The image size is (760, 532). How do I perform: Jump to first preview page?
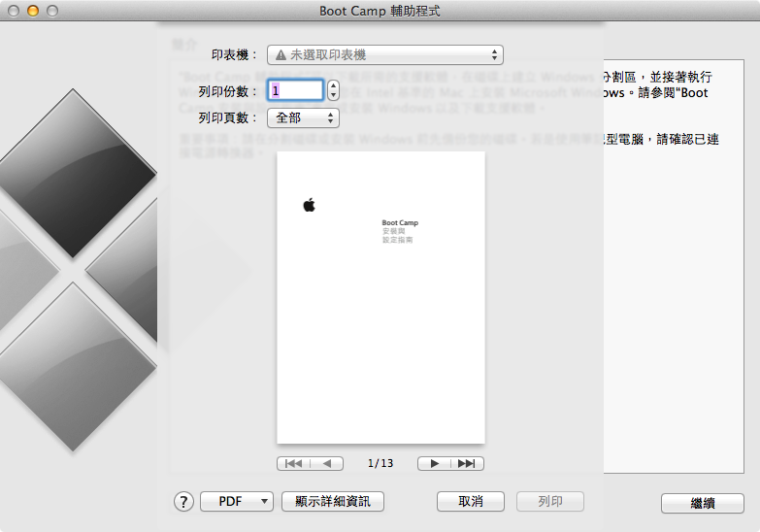[x=293, y=464]
